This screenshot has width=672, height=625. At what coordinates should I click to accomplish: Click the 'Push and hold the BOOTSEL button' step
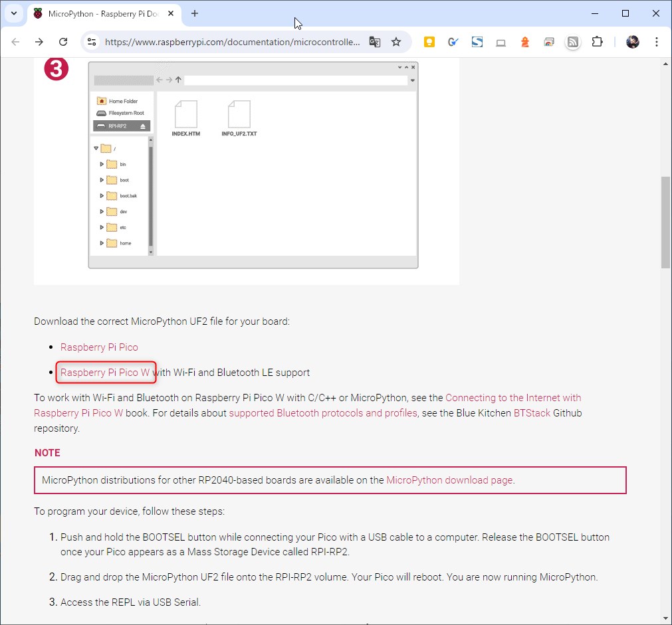tap(335, 545)
